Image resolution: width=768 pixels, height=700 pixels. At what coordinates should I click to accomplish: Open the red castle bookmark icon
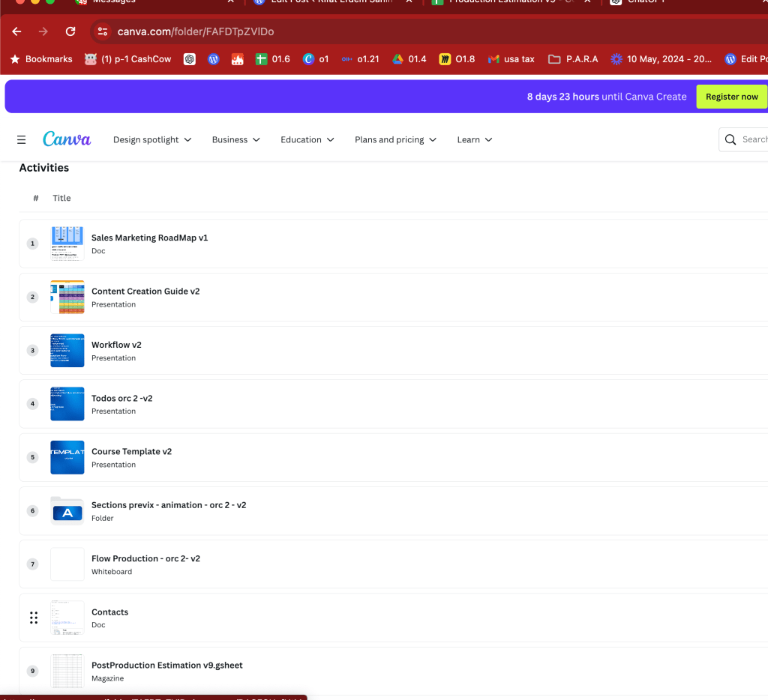click(x=238, y=59)
